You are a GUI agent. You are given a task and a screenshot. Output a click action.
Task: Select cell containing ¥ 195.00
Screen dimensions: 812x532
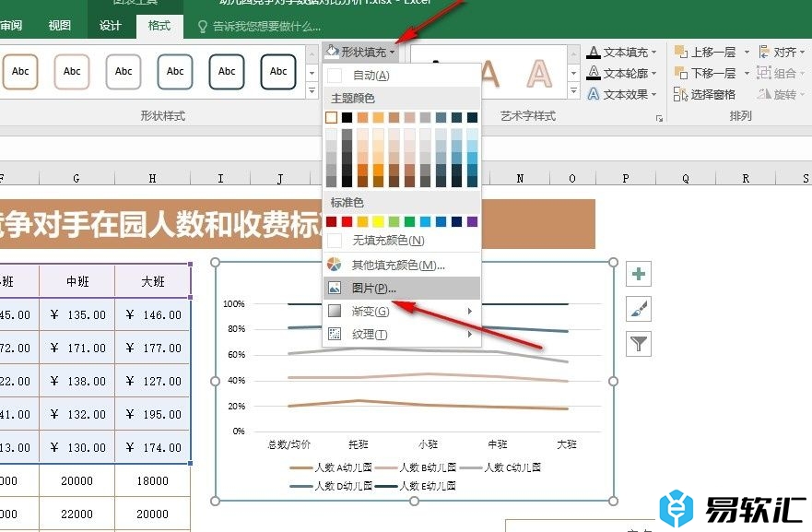(153, 414)
